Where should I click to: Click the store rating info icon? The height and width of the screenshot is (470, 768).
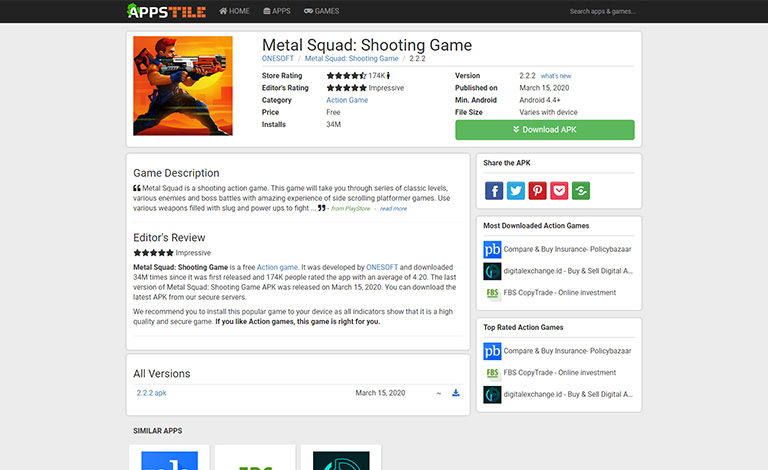tap(388, 75)
